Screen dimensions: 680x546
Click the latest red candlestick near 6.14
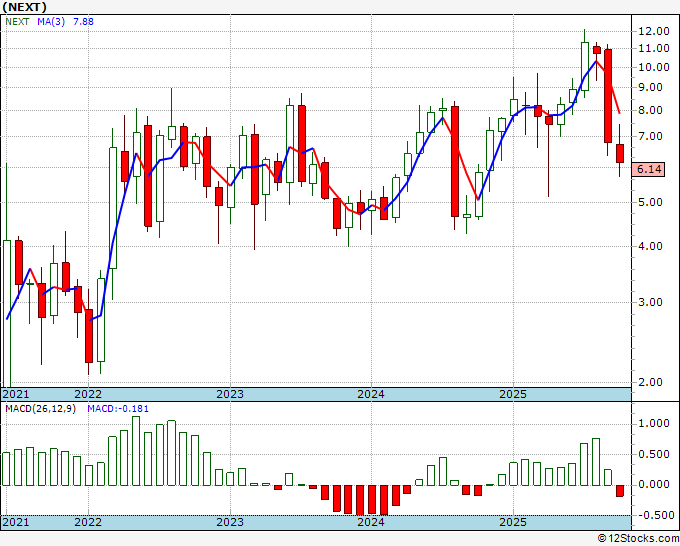tap(620, 154)
